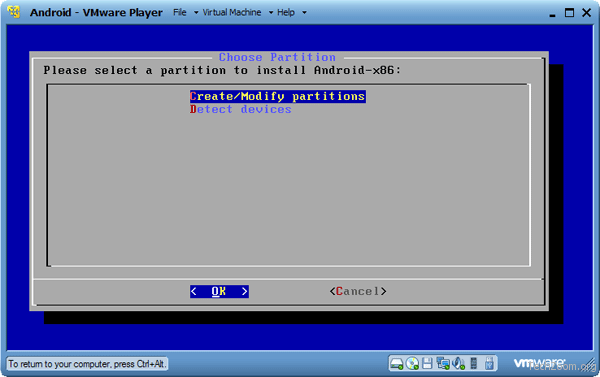
Task: Click the Cancel button
Action: point(358,292)
